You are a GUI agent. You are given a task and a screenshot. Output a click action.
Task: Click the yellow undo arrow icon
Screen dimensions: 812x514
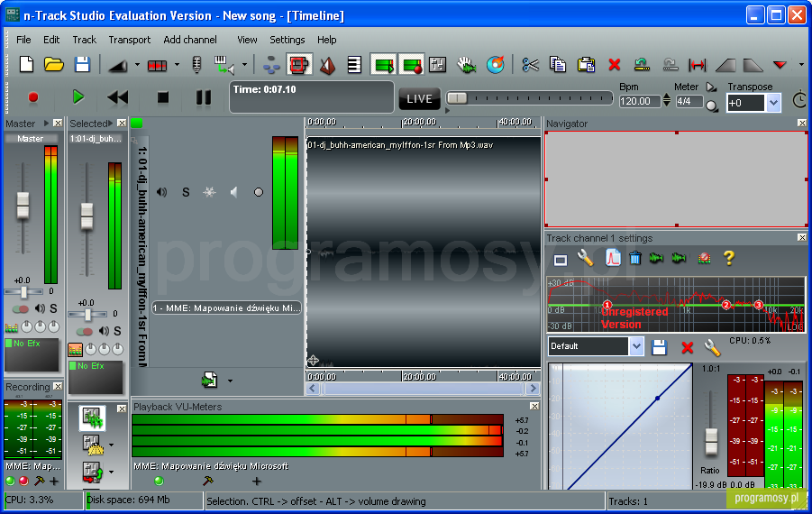(643, 65)
